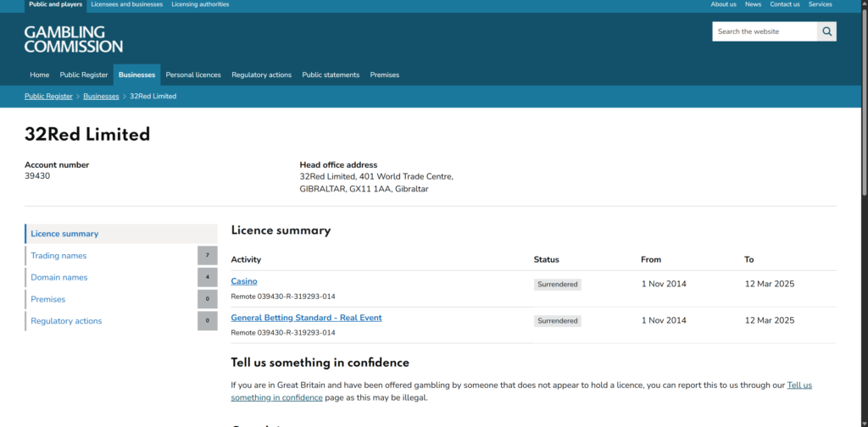Open the Tell us something in confidence link
The image size is (868, 427).
pos(521,391)
